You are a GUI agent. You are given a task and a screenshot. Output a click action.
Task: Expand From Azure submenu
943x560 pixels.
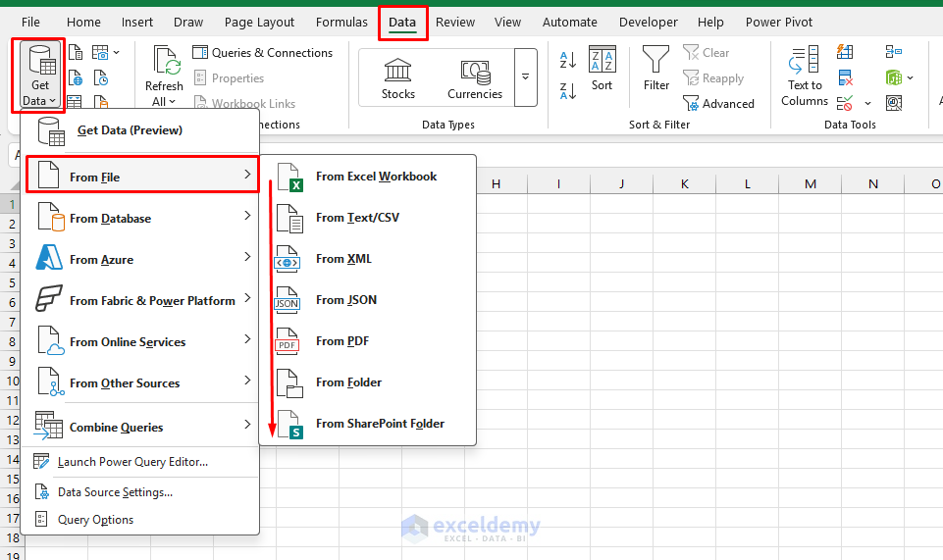(140, 259)
